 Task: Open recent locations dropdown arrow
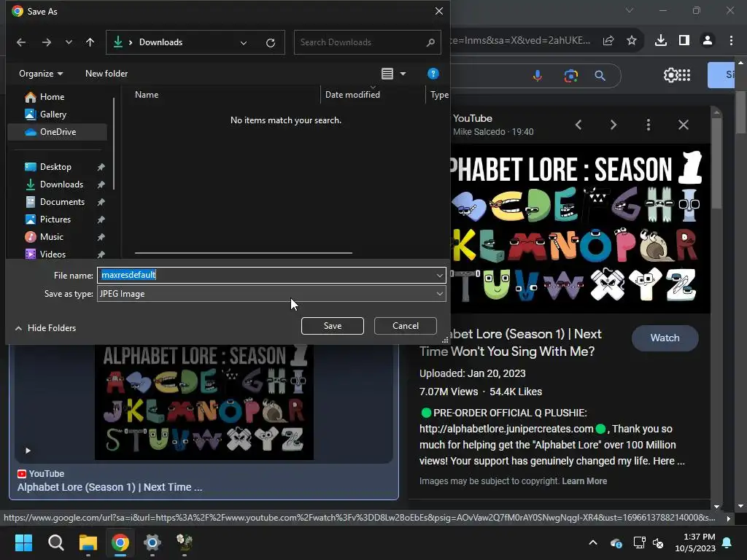[69, 42]
